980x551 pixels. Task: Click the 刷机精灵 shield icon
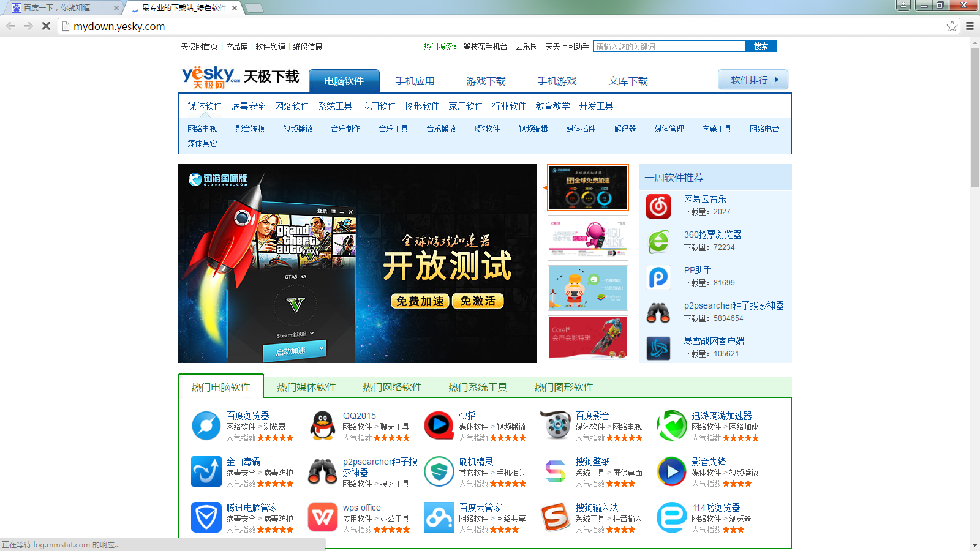click(x=439, y=471)
